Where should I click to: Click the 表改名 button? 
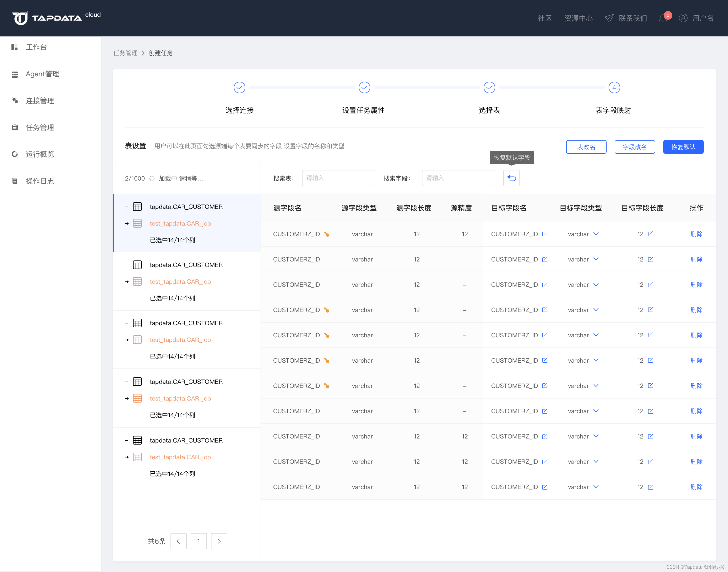586,147
